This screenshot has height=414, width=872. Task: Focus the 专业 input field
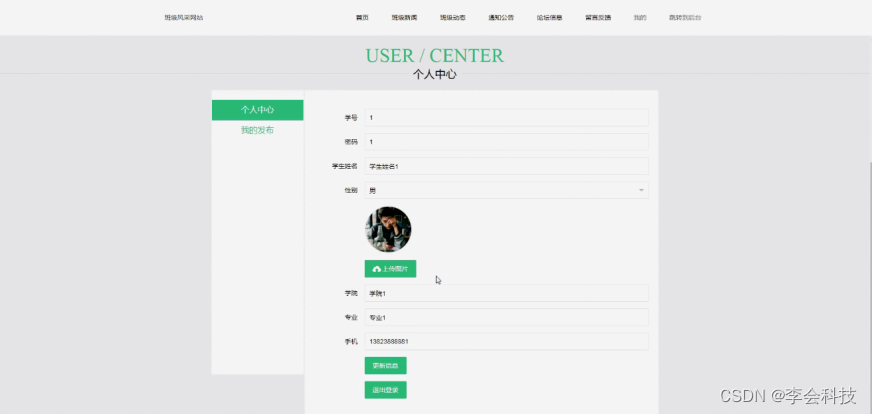pos(507,317)
